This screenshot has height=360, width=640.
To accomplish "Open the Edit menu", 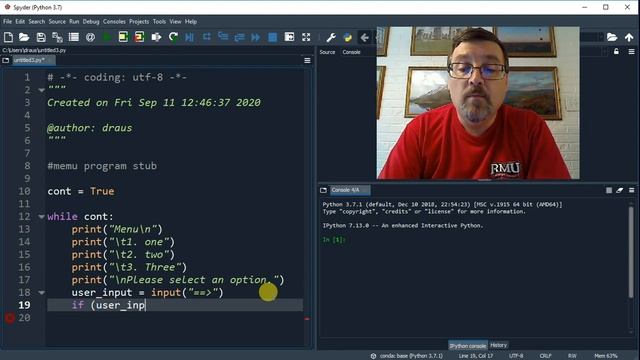I will (x=20, y=22).
